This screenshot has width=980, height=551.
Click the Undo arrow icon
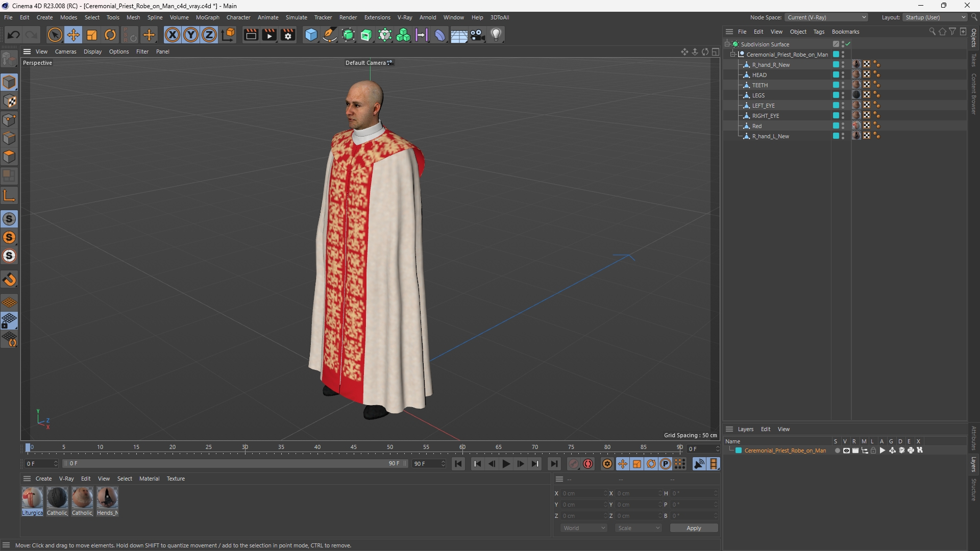14,35
